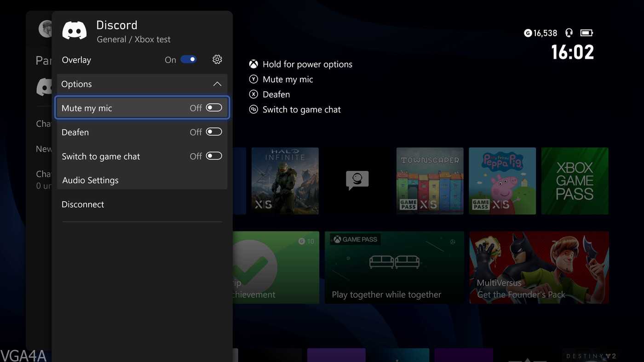Select the chat bubble tile
Screen dimensions: 644x362
[357, 181]
